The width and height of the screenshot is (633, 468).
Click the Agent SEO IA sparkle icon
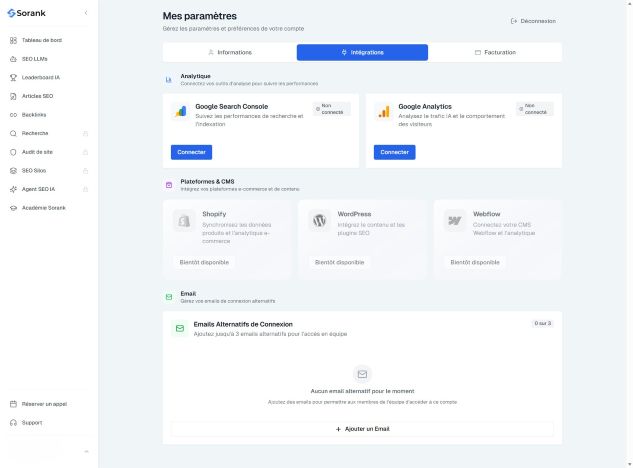click(x=13, y=189)
